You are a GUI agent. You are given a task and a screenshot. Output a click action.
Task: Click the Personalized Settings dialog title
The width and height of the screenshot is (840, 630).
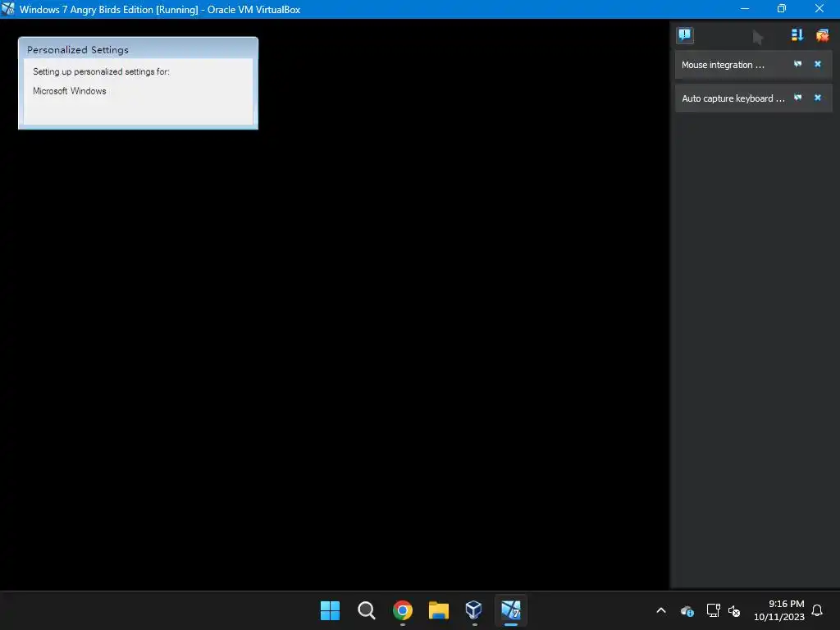tap(78, 50)
